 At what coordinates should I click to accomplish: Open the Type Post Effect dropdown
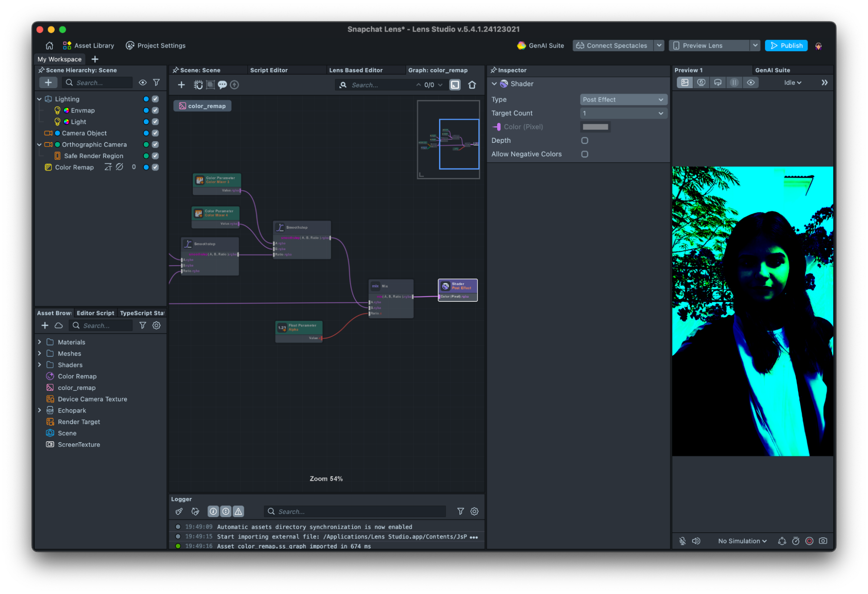pos(623,99)
